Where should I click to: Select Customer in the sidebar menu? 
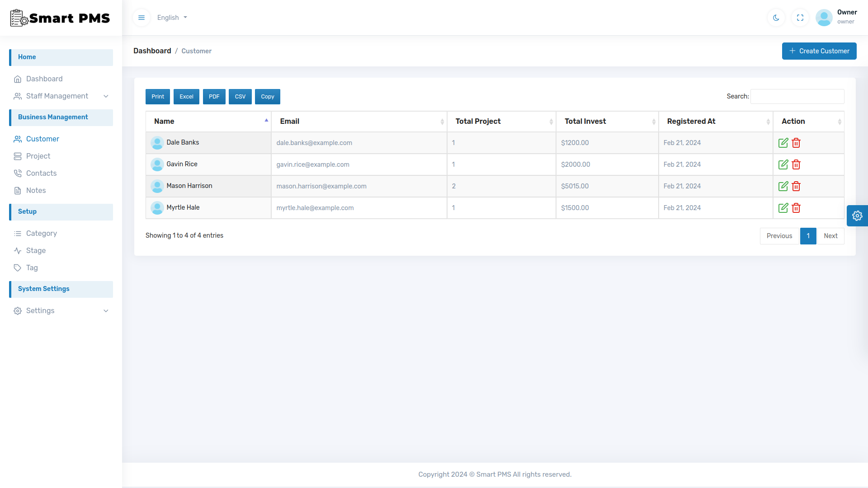click(42, 139)
